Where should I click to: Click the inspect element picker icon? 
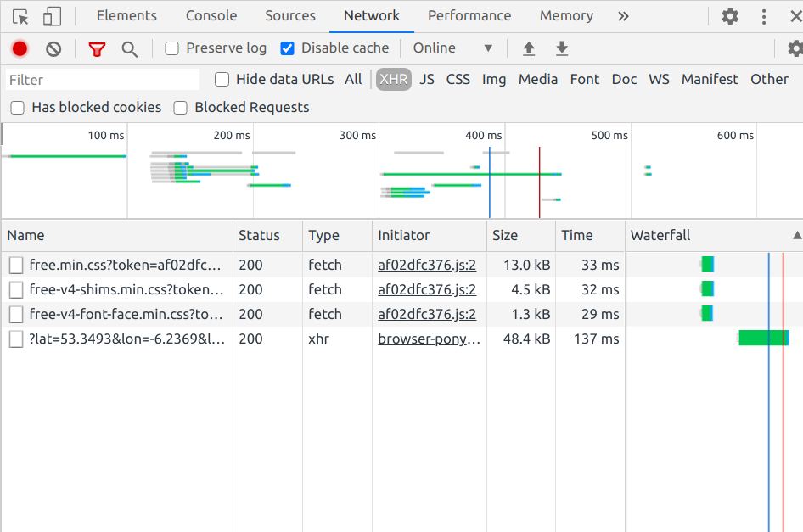20,16
